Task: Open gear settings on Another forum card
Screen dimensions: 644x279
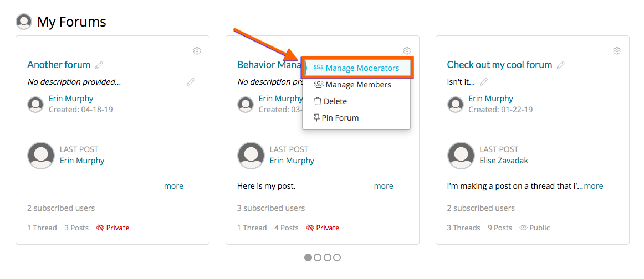Action: [197, 51]
